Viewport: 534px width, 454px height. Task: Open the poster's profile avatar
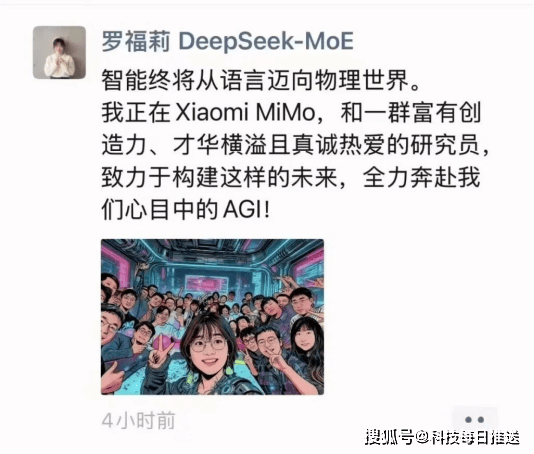59,52
